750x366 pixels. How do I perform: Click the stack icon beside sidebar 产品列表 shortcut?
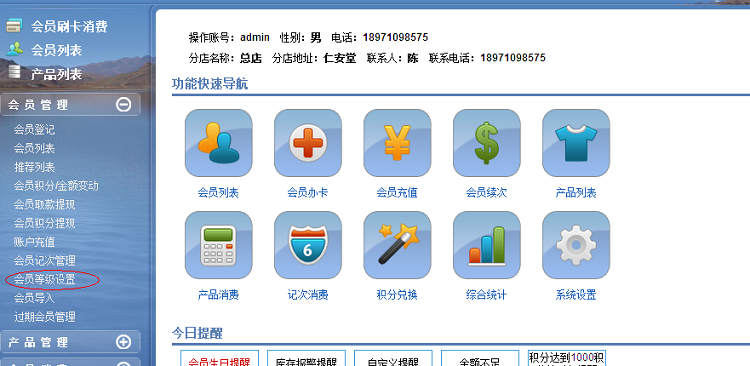[x=14, y=72]
